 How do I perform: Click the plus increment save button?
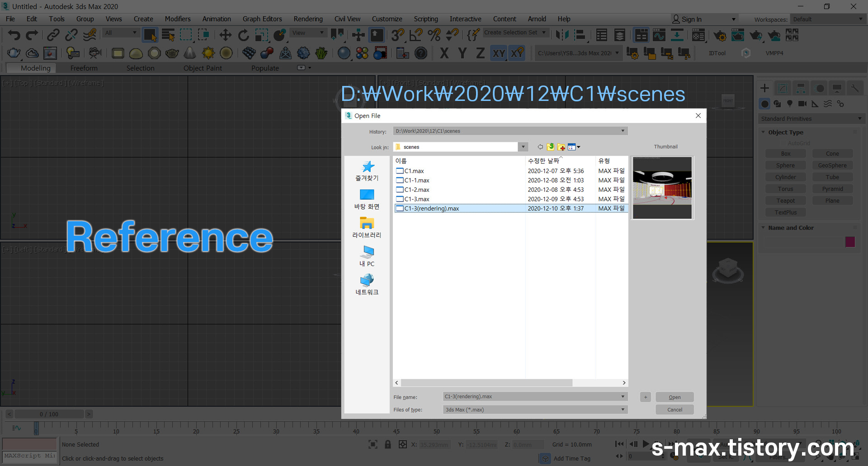coord(645,397)
